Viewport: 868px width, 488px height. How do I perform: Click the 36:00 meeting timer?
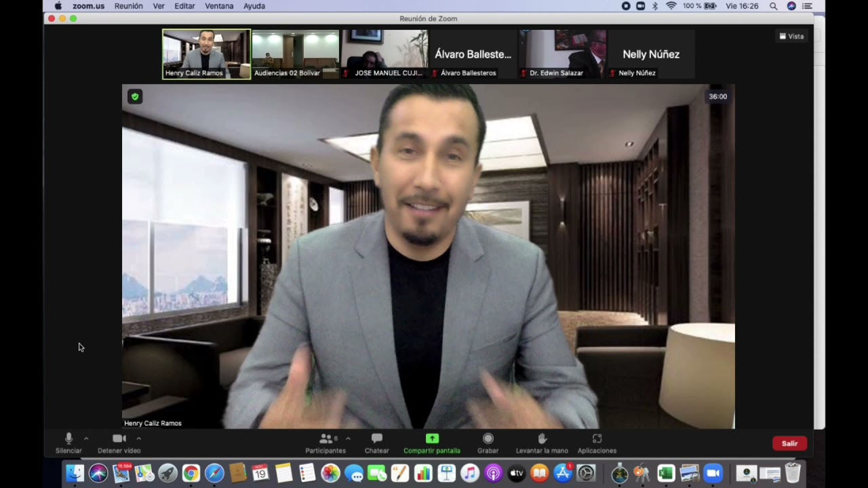coord(717,97)
